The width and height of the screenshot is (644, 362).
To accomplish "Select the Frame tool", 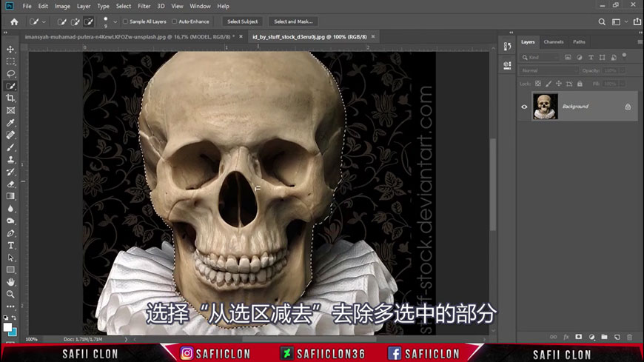I will 10,110.
